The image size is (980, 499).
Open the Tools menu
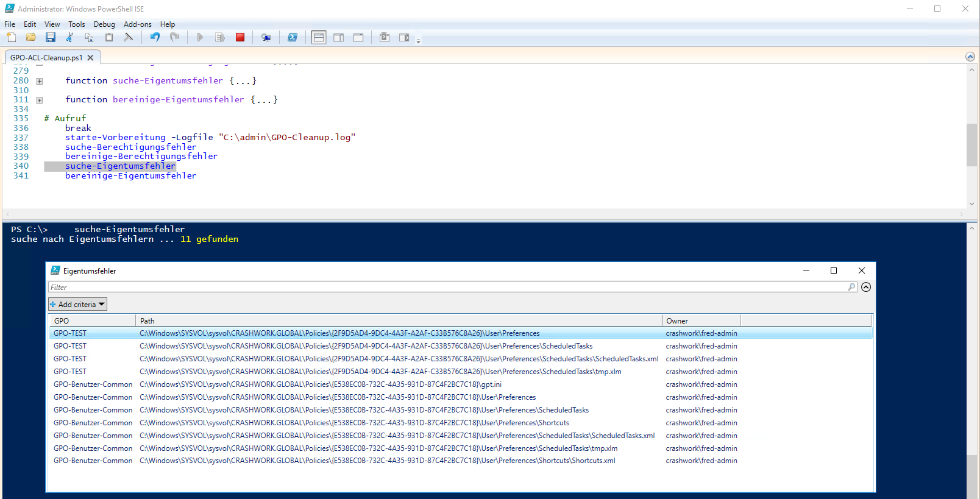(x=77, y=24)
